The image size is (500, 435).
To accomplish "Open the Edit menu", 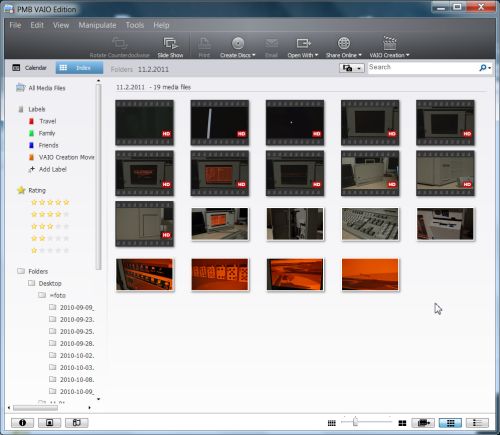I will pyautogui.click(x=37, y=25).
